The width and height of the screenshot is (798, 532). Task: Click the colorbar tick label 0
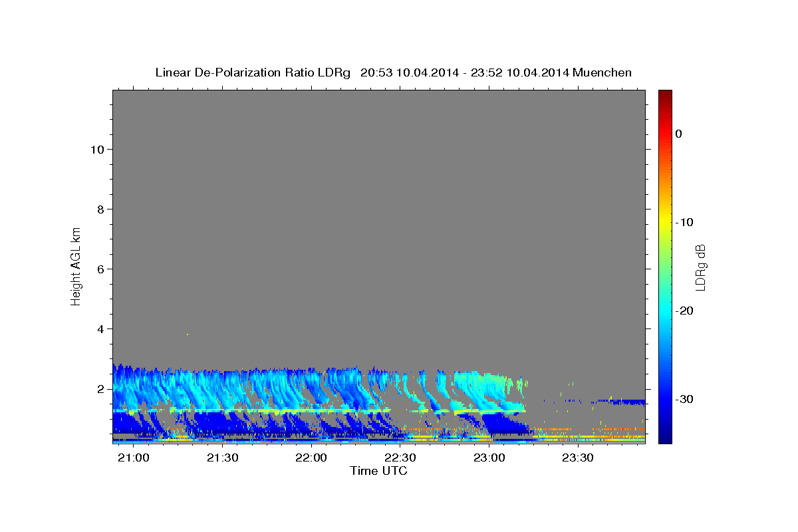(679, 134)
